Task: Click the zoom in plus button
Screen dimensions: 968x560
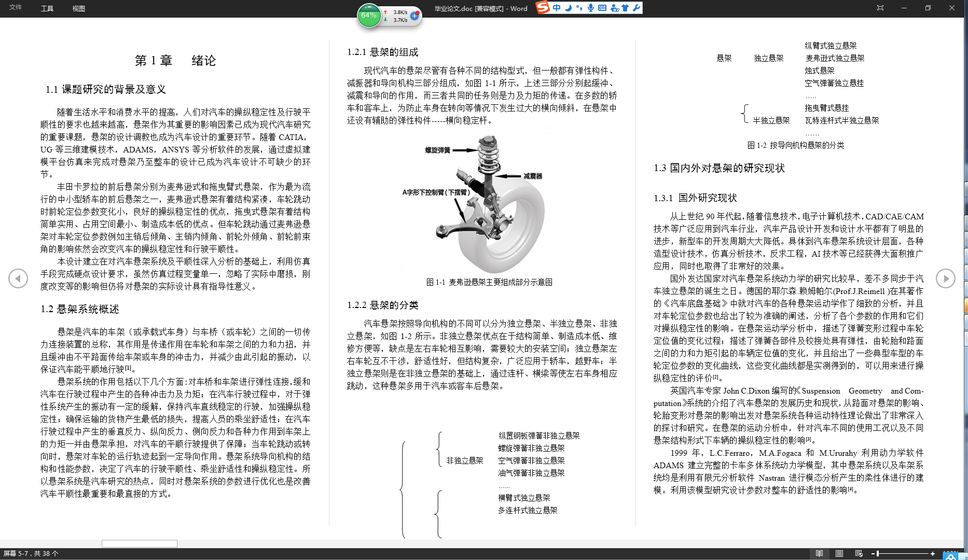Action: point(932,554)
